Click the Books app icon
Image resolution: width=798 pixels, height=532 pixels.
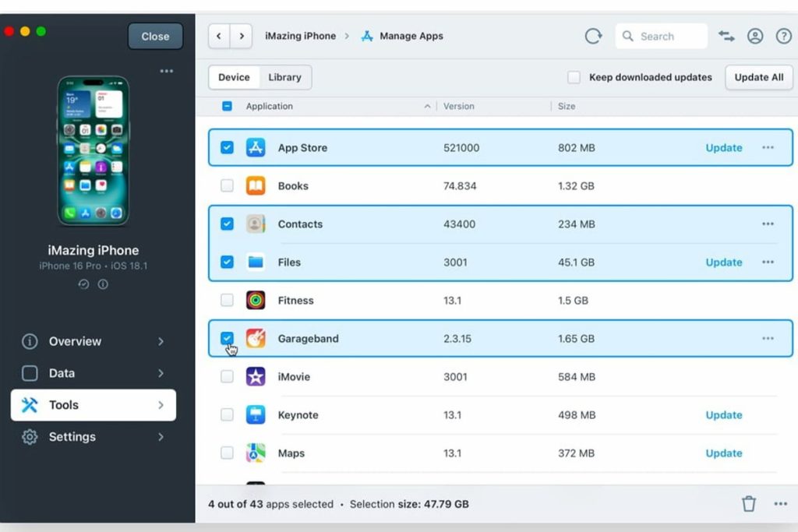point(256,185)
